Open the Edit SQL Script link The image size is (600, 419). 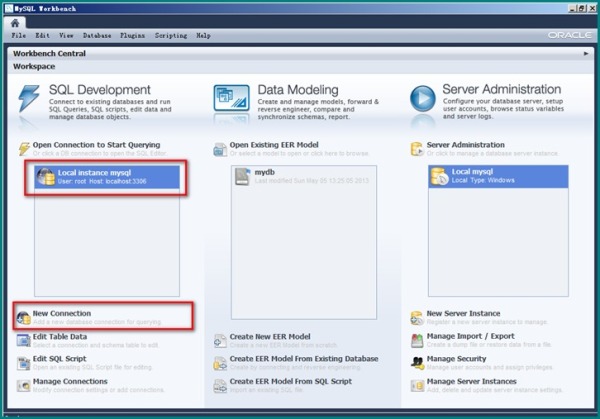[x=60, y=359]
